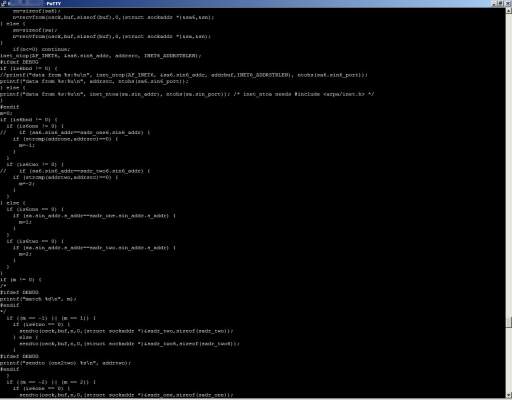Image resolution: width=512 pixels, height=400 pixels.
Task: Click the '#ifdef DEBUG' line near the top
Action: click(x=19, y=62)
